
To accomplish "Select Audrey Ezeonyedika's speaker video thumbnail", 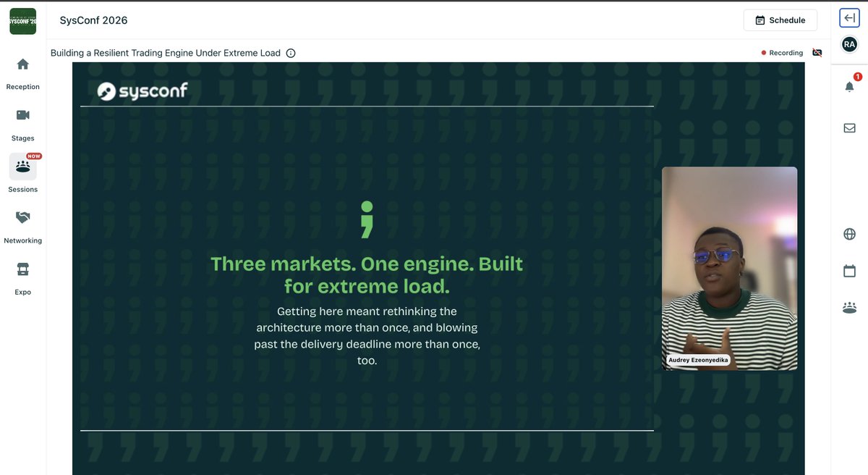I will pyautogui.click(x=729, y=269).
